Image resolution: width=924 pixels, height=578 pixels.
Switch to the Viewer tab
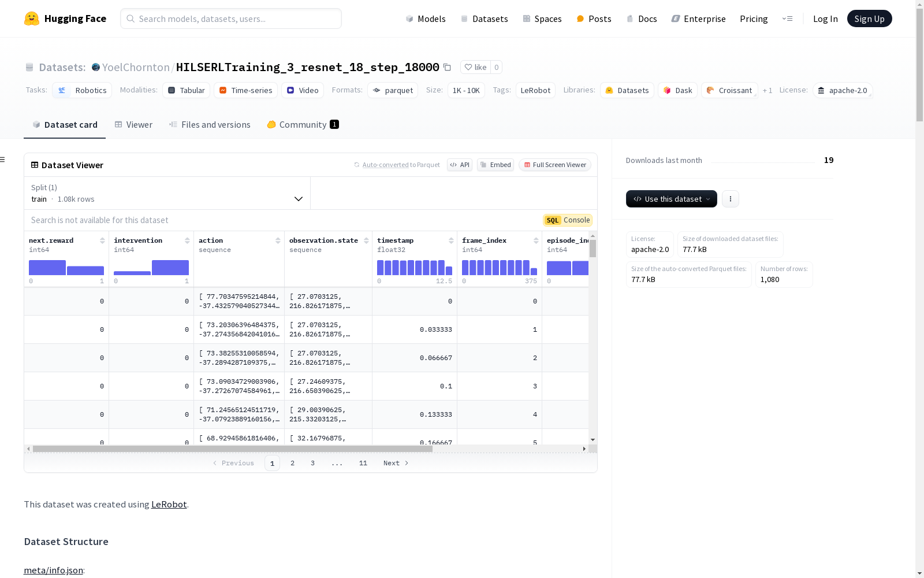(x=133, y=125)
